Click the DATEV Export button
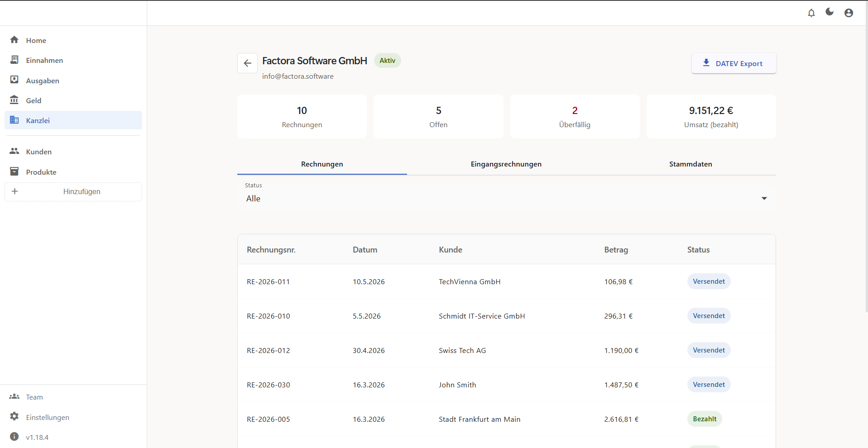The height and width of the screenshot is (448, 868). point(734,63)
